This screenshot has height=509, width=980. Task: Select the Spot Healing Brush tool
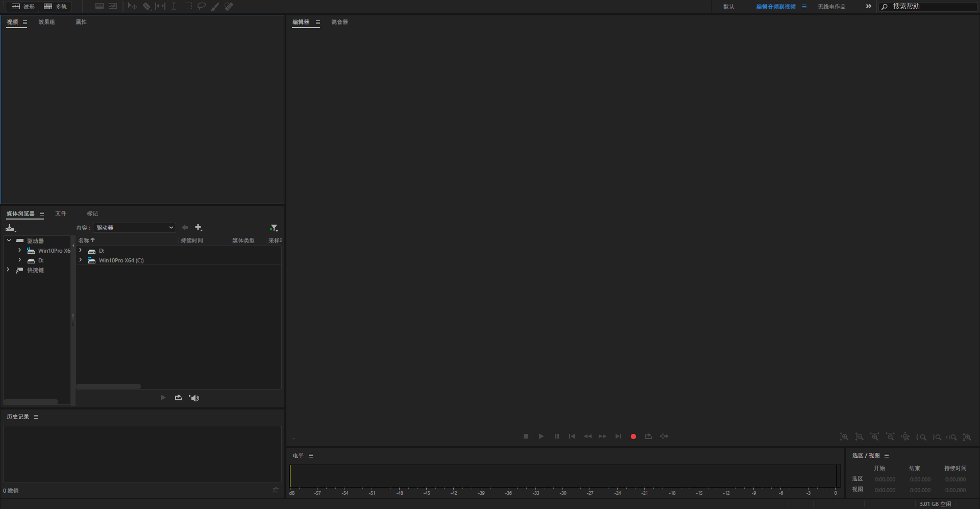click(x=229, y=6)
